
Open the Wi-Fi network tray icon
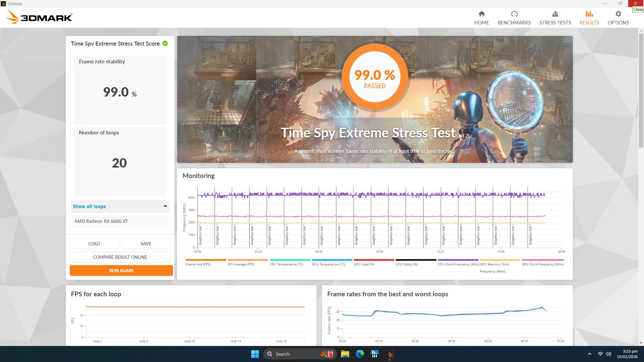[x=600, y=354]
